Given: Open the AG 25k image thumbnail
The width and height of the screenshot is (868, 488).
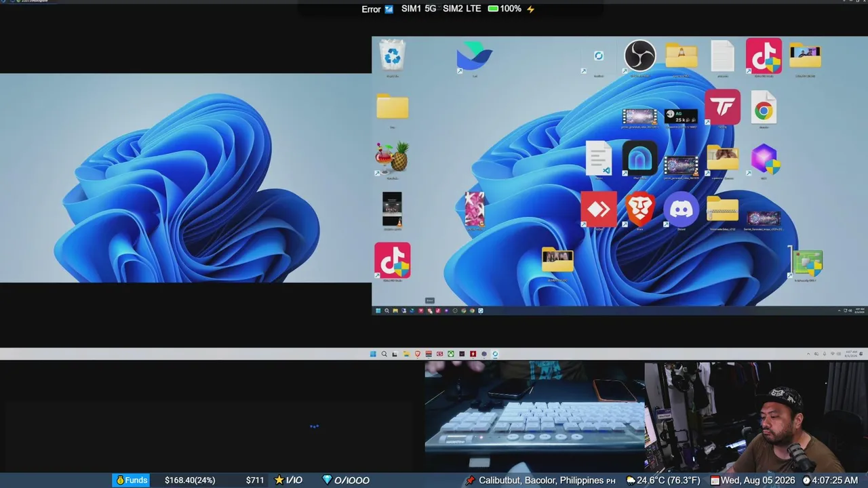Looking at the screenshot, I should point(681,117).
